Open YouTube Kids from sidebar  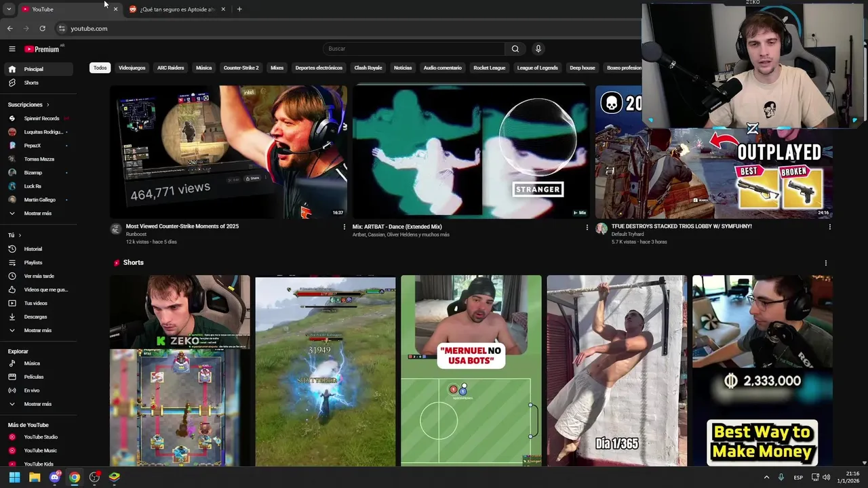[39, 464]
